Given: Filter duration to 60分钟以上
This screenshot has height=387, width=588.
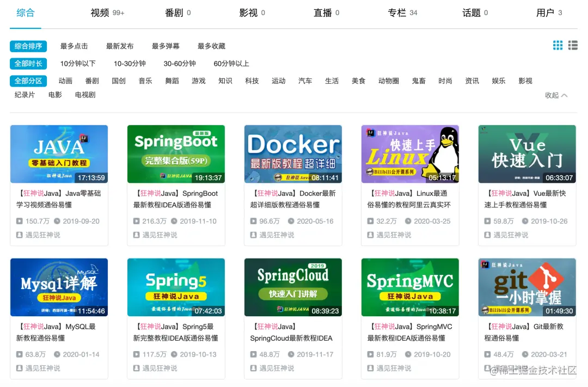Looking at the screenshot, I should point(231,63).
